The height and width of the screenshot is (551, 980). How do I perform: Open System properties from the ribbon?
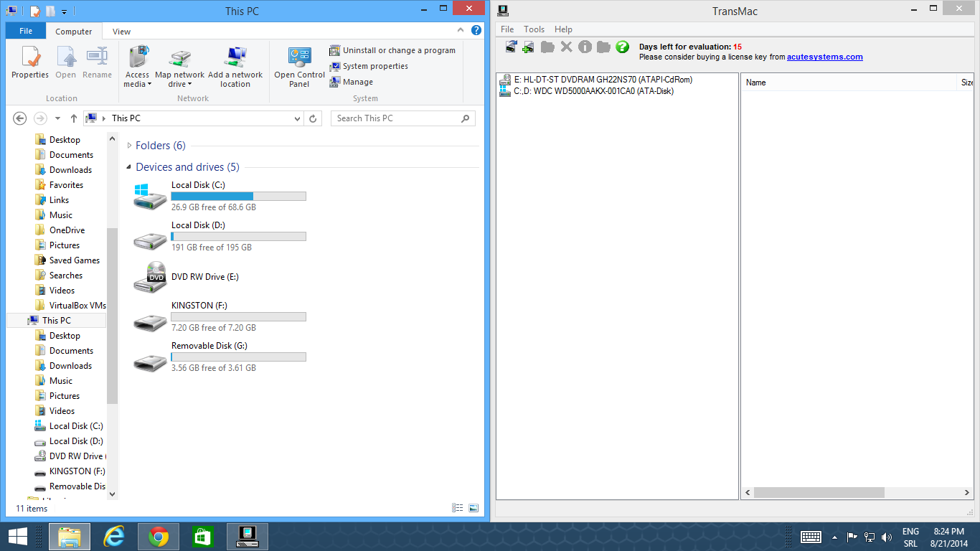click(369, 66)
